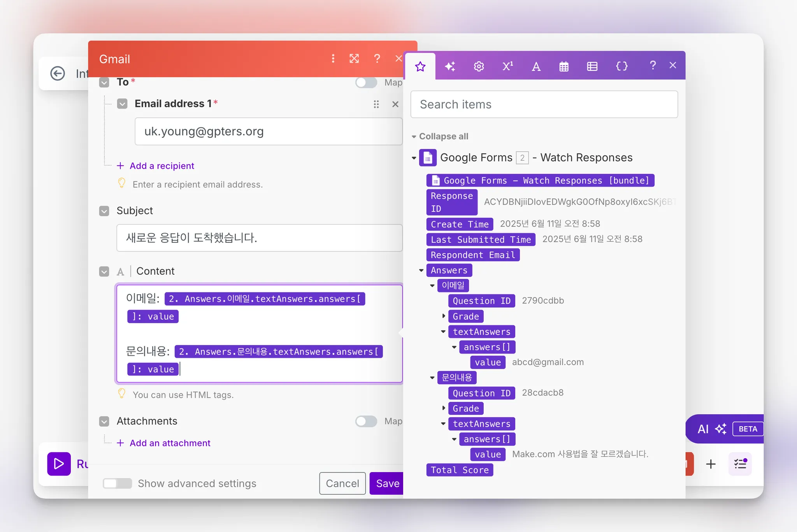The image size is (797, 532).
Task: Collapse the Answers tree node
Action: click(421, 270)
